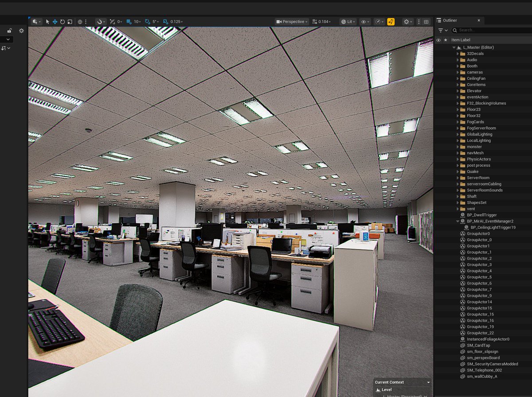Open transform gizmo extra options (three dots)
This screenshot has width=532, height=397.
point(86,21)
